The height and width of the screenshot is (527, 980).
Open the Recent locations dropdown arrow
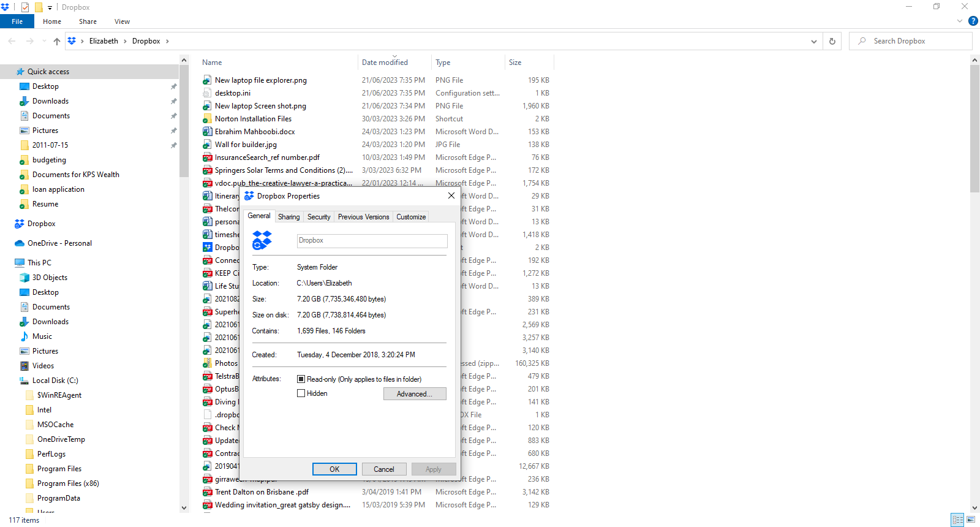coord(44,41)
